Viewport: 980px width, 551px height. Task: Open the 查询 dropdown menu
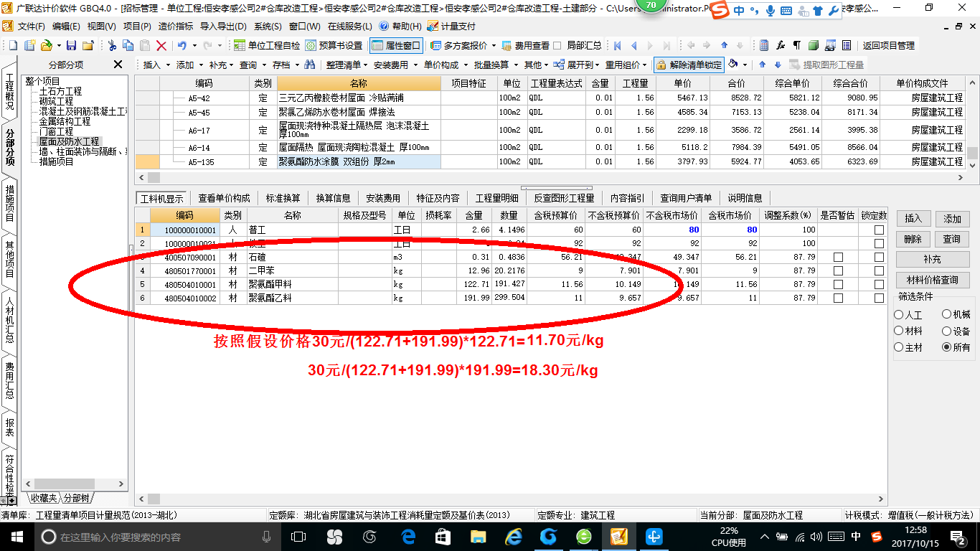coord(253,65)
